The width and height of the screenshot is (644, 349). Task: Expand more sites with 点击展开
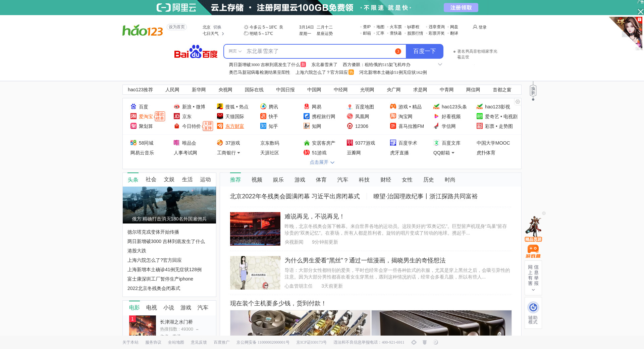click(x=322, y=162)
